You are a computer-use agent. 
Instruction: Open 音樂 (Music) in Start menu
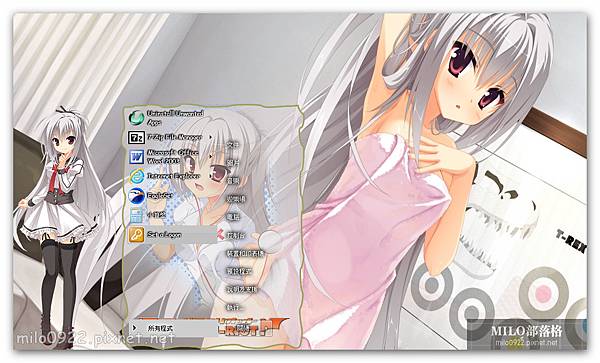pos(233,181)
